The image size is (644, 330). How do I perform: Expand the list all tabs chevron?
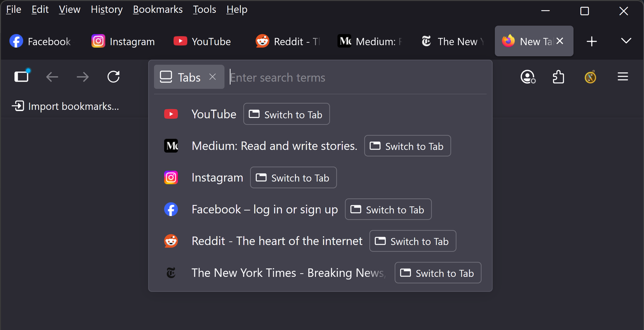click(626, 41)
